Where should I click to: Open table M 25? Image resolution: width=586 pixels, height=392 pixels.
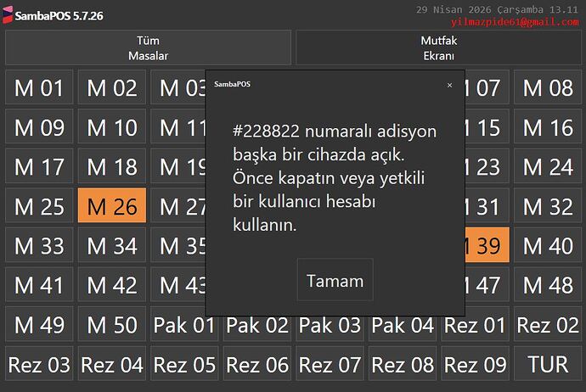[x=39, y=206]
